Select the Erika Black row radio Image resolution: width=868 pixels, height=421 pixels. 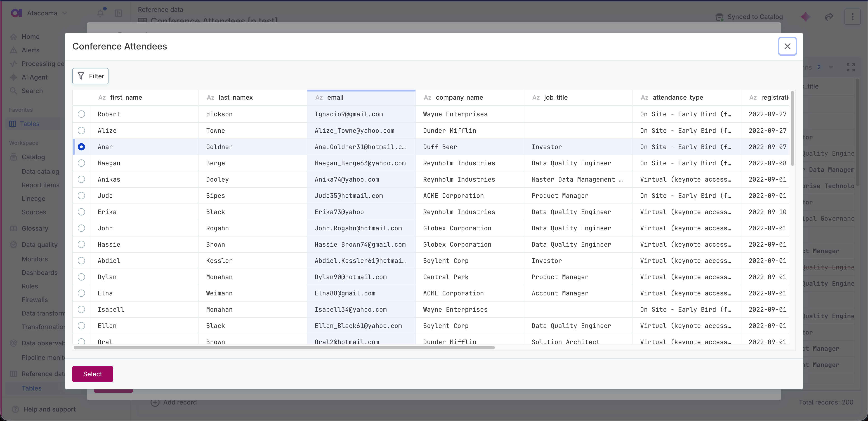coord(81,212)
